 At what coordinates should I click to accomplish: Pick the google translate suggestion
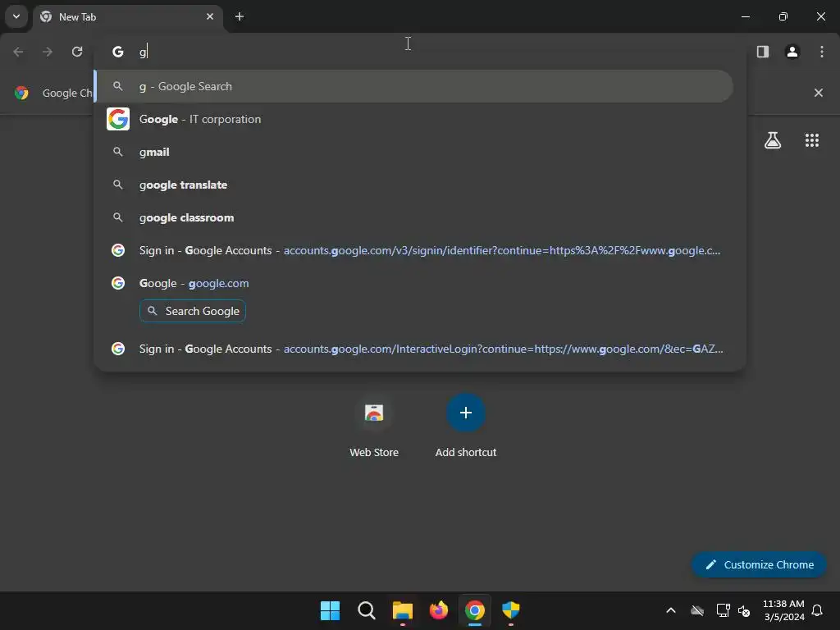(413, 185)
